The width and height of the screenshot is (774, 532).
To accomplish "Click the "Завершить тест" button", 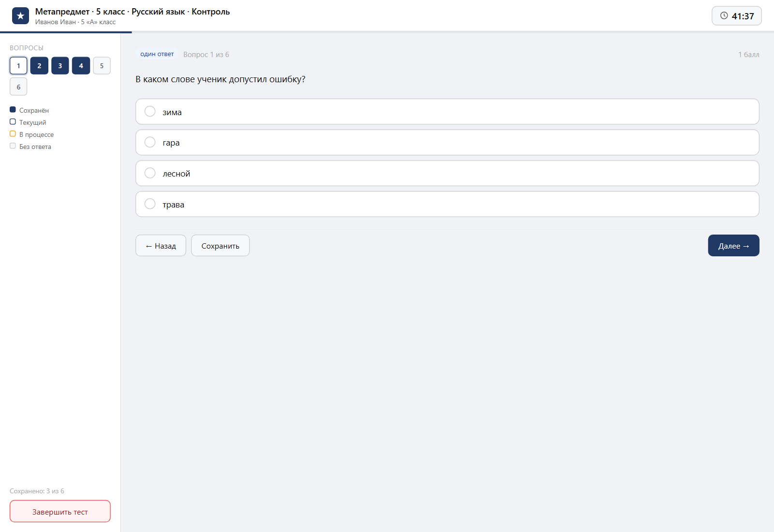I will 60,512.
